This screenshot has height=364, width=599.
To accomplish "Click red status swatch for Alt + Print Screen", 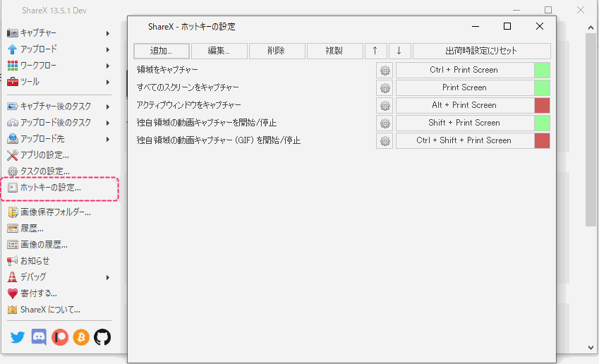I will (x=542, y=105).
